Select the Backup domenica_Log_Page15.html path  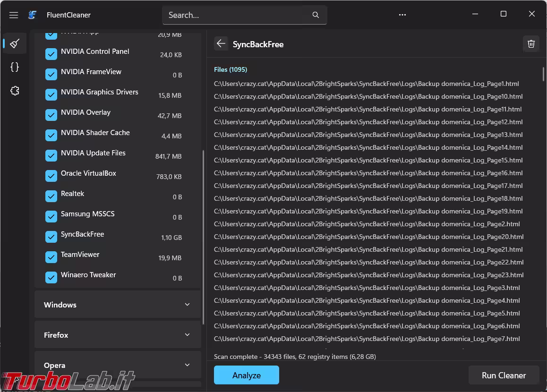tap(368, 160)
